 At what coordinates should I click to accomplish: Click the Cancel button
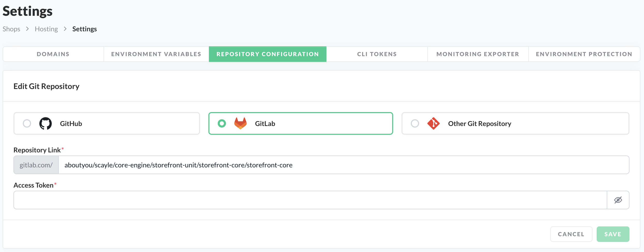pos(571,234)
